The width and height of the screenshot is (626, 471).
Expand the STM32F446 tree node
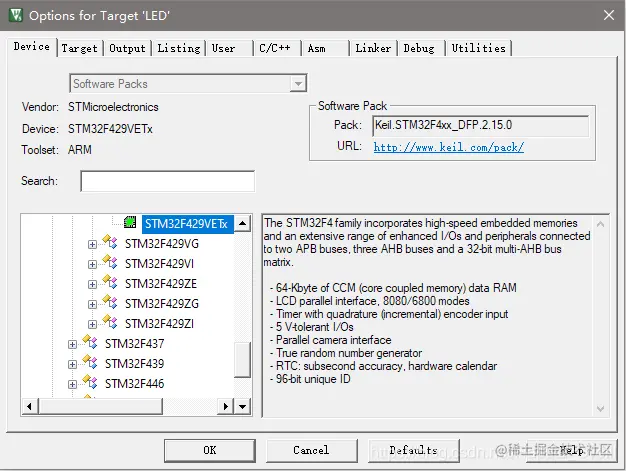point(72,384)
